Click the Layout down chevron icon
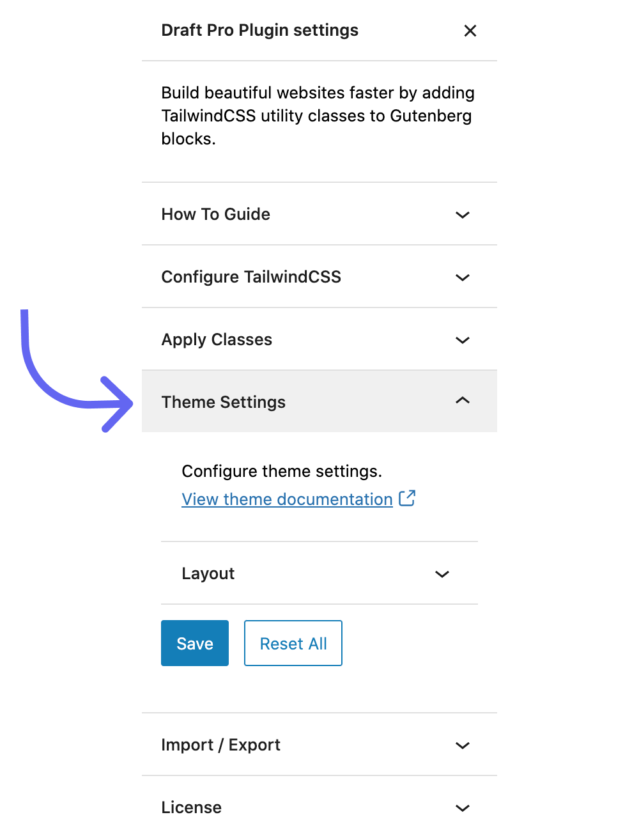This screenshot has height=840, width=639. pos(442,574)
